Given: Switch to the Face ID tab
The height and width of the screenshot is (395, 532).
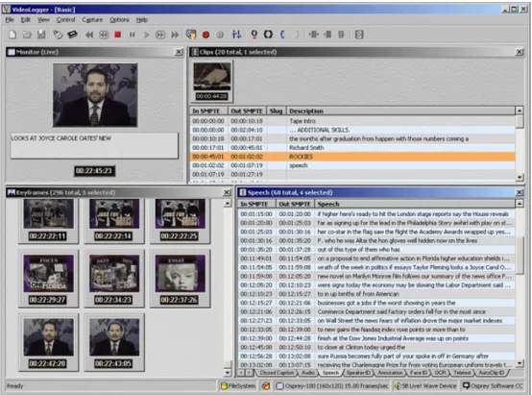Looking at the screenshot, I should point(419,373).
